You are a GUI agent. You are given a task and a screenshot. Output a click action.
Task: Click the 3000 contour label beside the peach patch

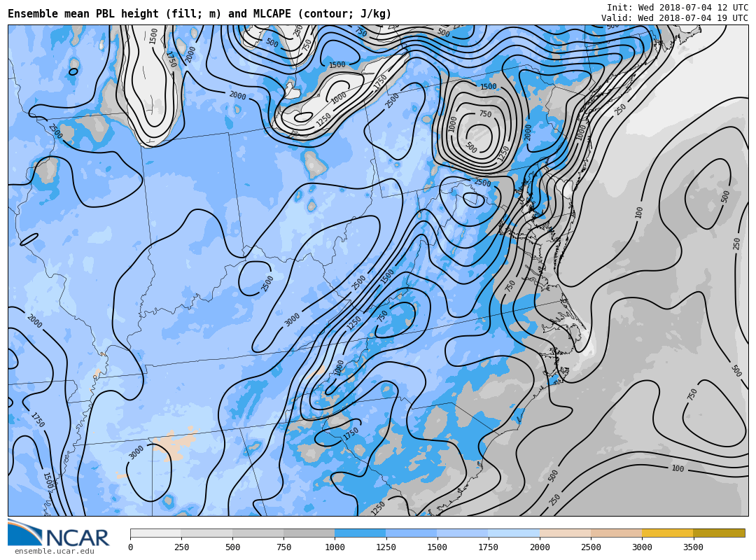click(136, 452)
